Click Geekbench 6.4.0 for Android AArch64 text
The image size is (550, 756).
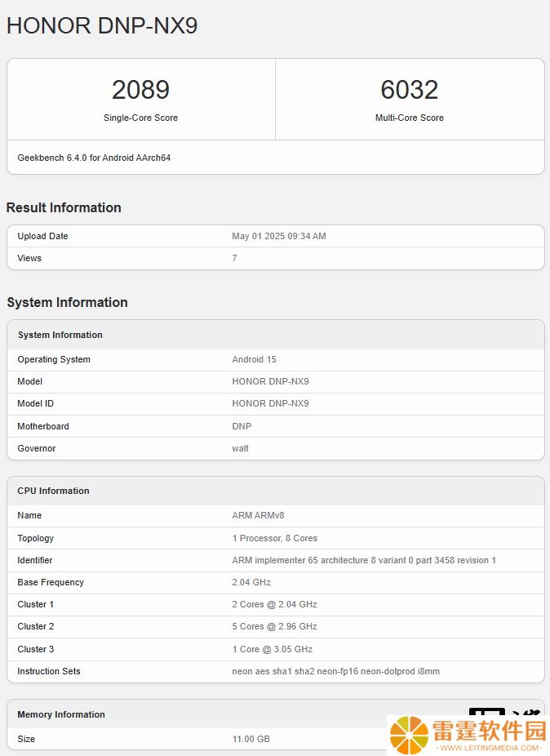[x=94, y=158]
